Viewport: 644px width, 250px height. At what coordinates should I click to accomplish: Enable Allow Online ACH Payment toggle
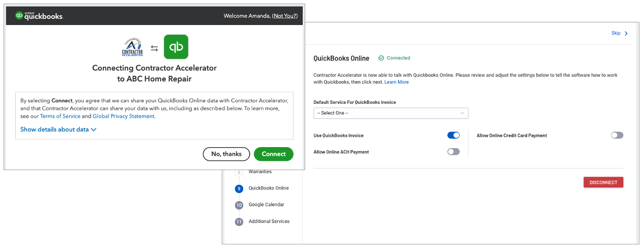pyautogui.click(x=453, y=152)
